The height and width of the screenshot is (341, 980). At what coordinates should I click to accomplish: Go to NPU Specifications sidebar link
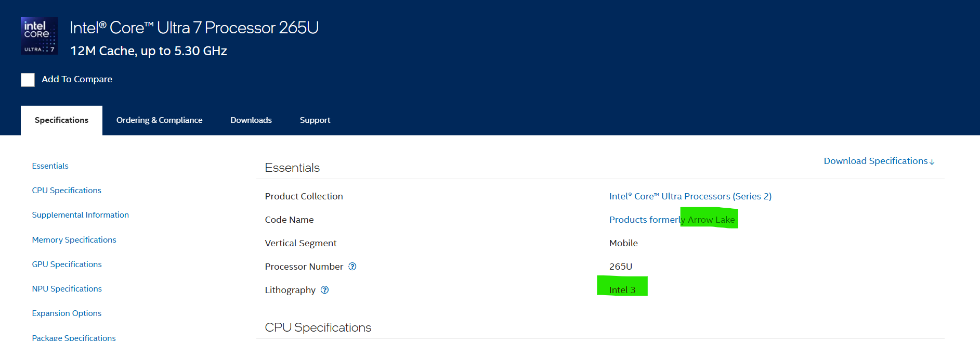click(x=67, y=289)
